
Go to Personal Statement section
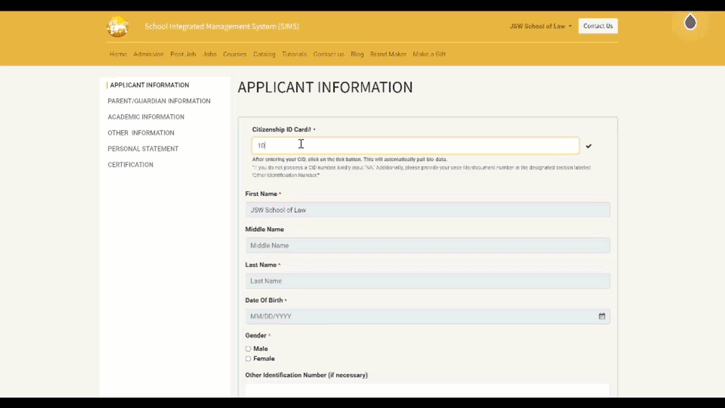[143, 149]
